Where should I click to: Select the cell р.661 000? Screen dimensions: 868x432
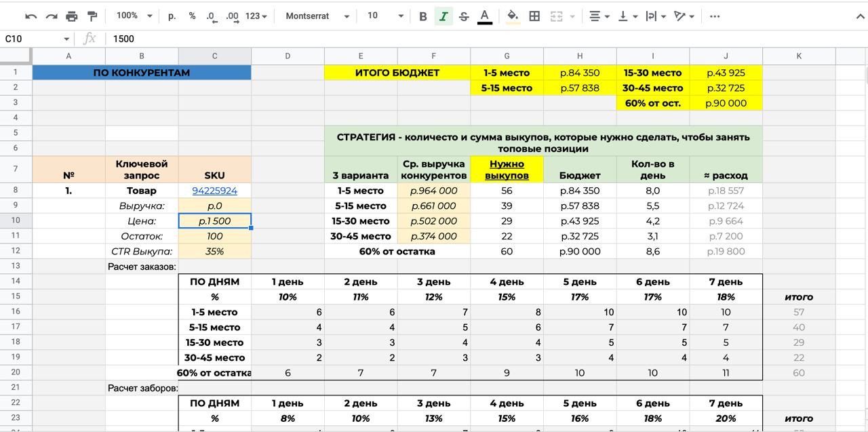[434, 205]
